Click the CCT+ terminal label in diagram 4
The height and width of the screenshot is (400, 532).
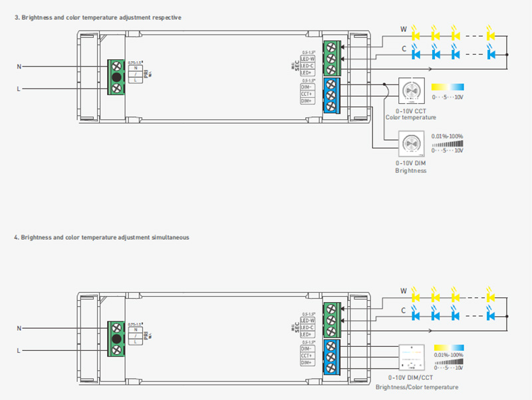307,356
